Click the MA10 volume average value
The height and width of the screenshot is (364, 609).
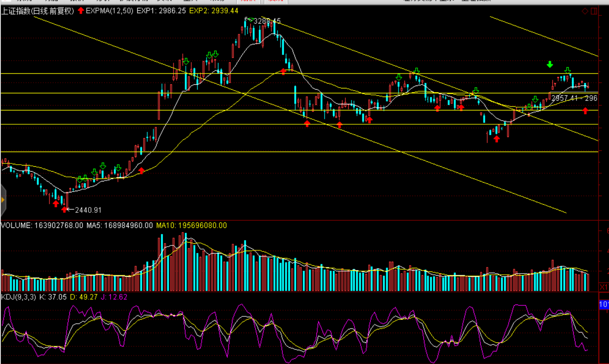[x=191, y=225]
